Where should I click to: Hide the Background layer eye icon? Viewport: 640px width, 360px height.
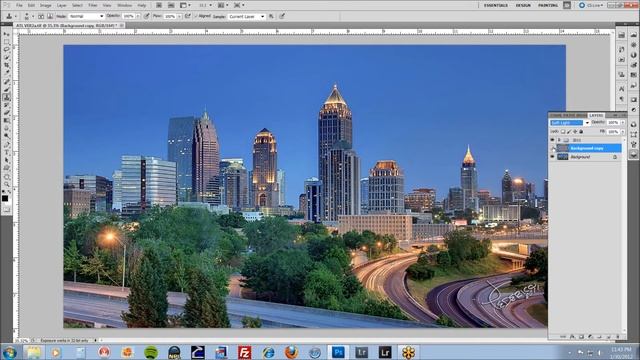click(x=553, y=157)
